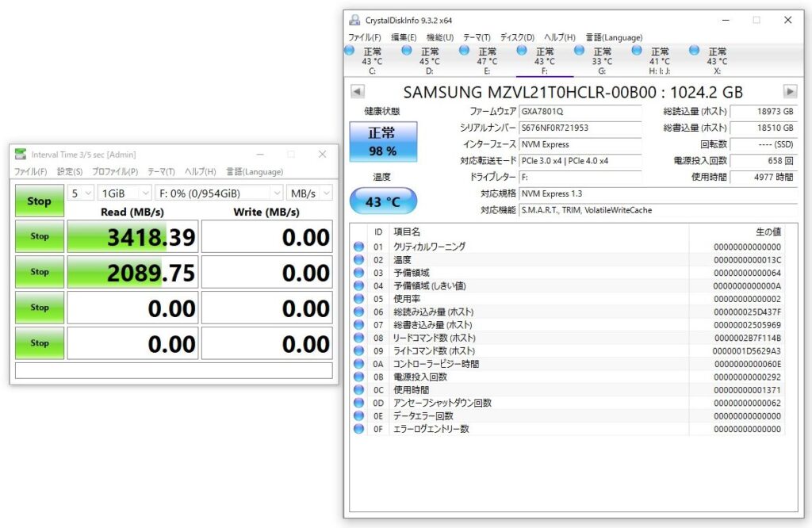
Task: Click status orb for 使用率 row
Action: 358,299
